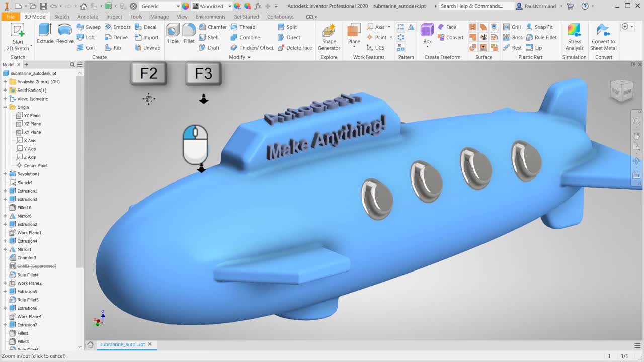Click the Rule Fillet tool
This screenshot has width=644, height=362.
pos(541,37)
